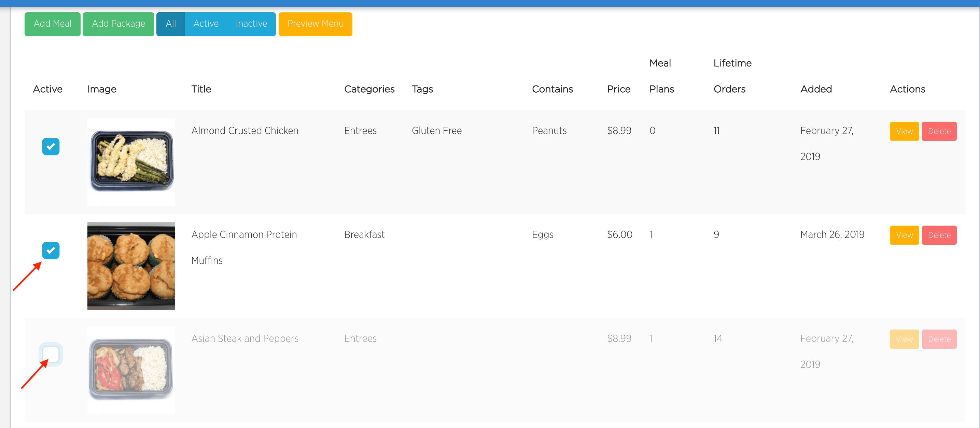The height and width of the screenshot is (428, 980).
Task: Click the March 26, 2019 date
Action: [x=832, y=235]
